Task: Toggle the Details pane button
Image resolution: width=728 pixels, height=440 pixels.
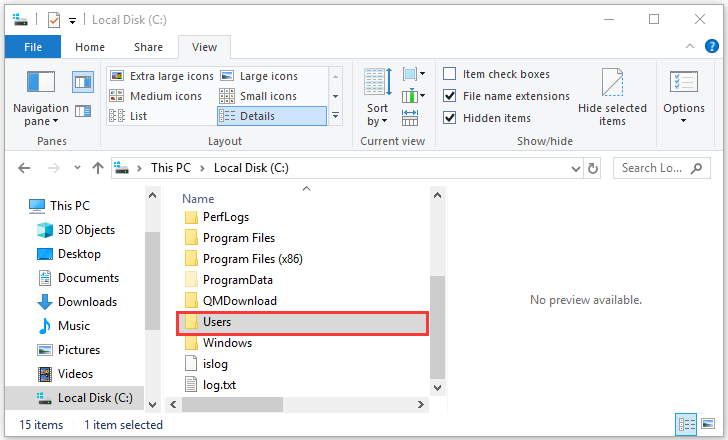Action: tap(83, 111)
